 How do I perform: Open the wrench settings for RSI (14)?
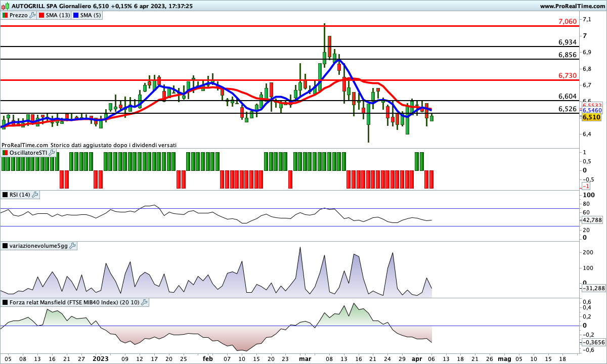click(x=36, y=195)
